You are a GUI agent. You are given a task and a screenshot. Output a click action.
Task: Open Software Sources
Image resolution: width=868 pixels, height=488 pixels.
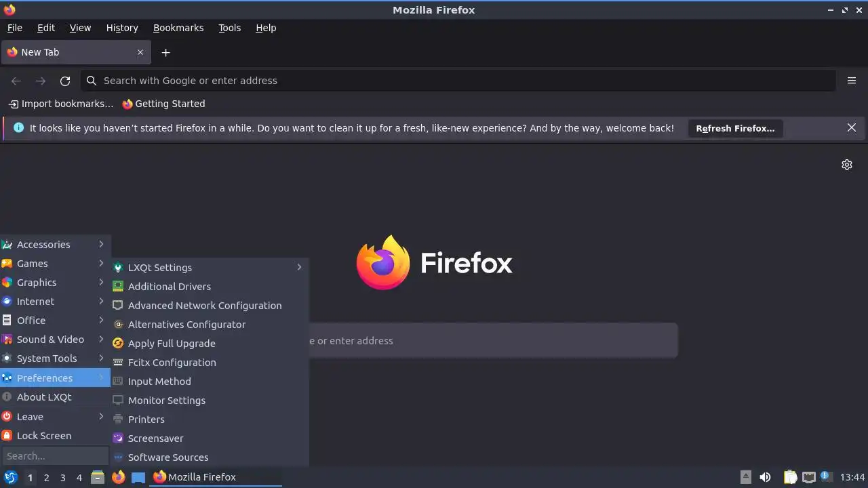(210, 457)
